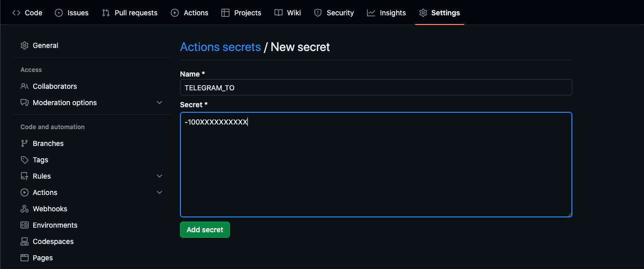Click the Pages browser icon
The width and height of the screenshot is (644, 269).
pyautogui.click(x=25, y=258)
